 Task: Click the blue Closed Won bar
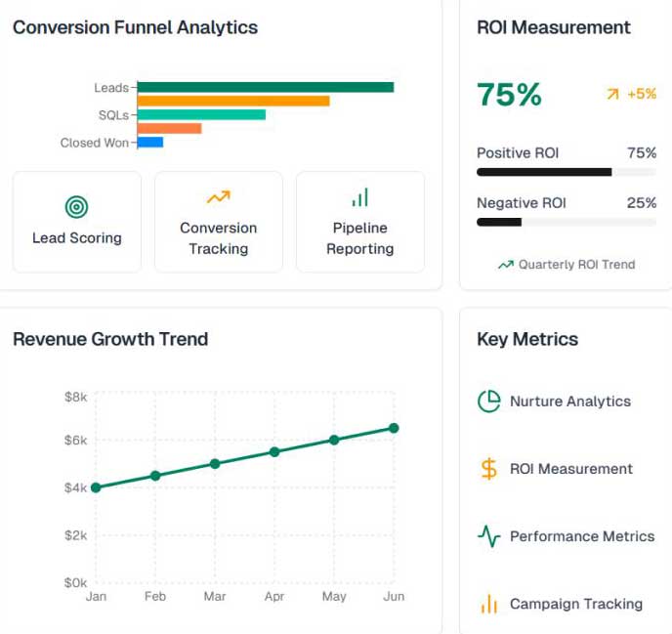click(150, 142)
